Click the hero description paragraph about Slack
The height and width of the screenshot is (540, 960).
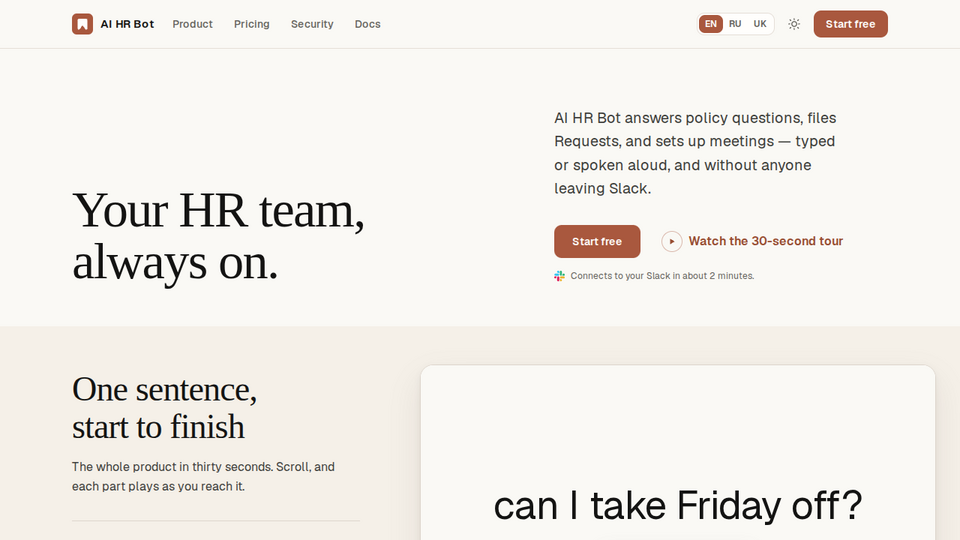695,153
